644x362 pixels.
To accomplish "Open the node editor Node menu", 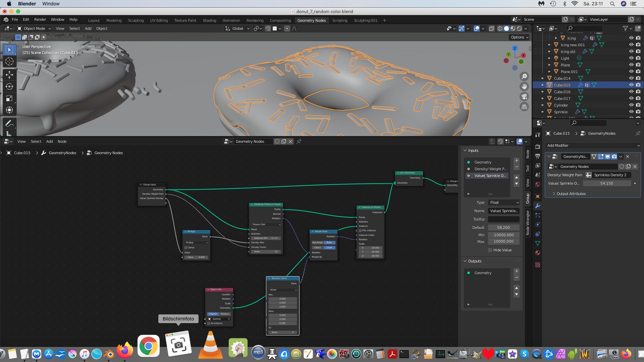I will [x=62, y=141].
